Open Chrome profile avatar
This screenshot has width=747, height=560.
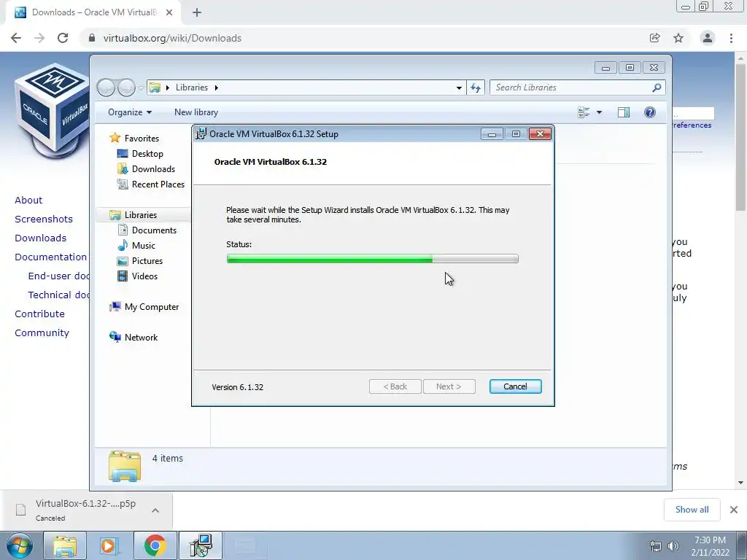pyautogui.click(x=708, y=38)
